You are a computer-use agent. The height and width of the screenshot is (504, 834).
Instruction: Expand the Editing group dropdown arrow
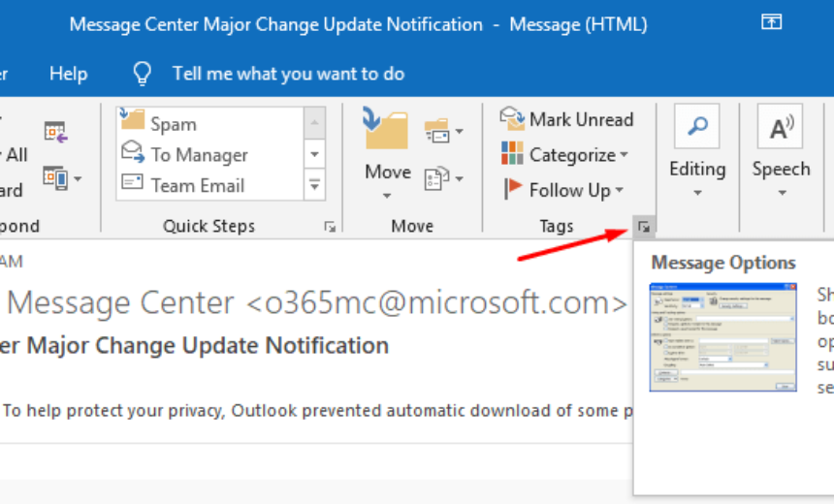coord(697,193)
